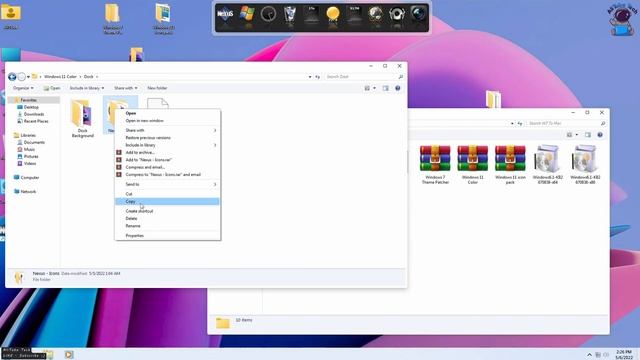The image size is (640, 360).
Task: Open the Recycle Bin icon in dock
Action: (289, 14)
